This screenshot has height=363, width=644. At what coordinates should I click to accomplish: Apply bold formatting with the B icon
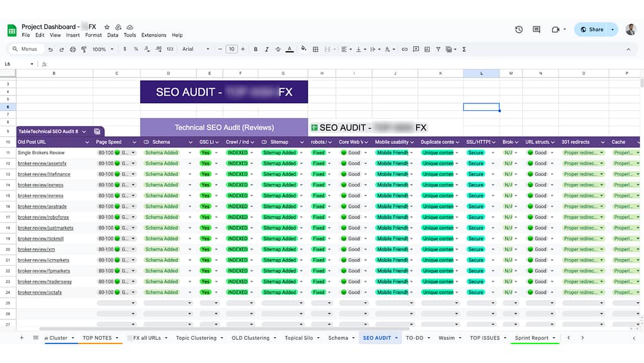(x=256, y=49)
